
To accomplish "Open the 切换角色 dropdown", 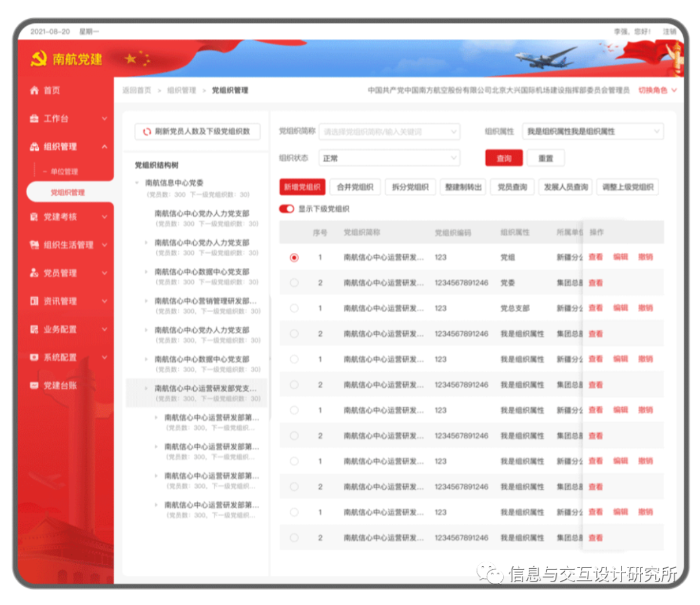I will click(x=657, y=90).
